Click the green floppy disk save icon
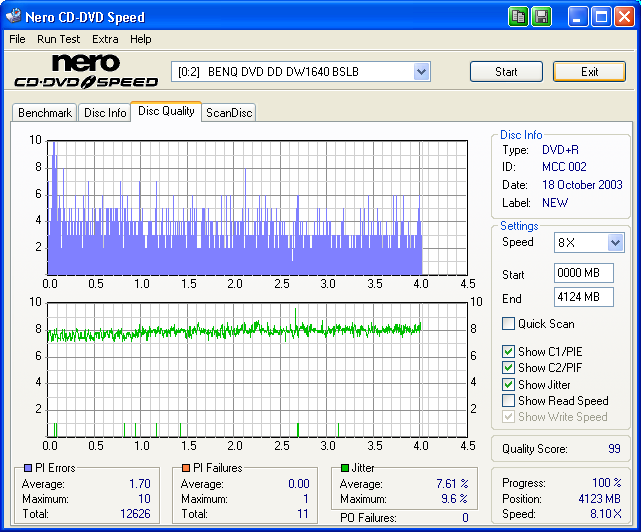 point(541,16)
